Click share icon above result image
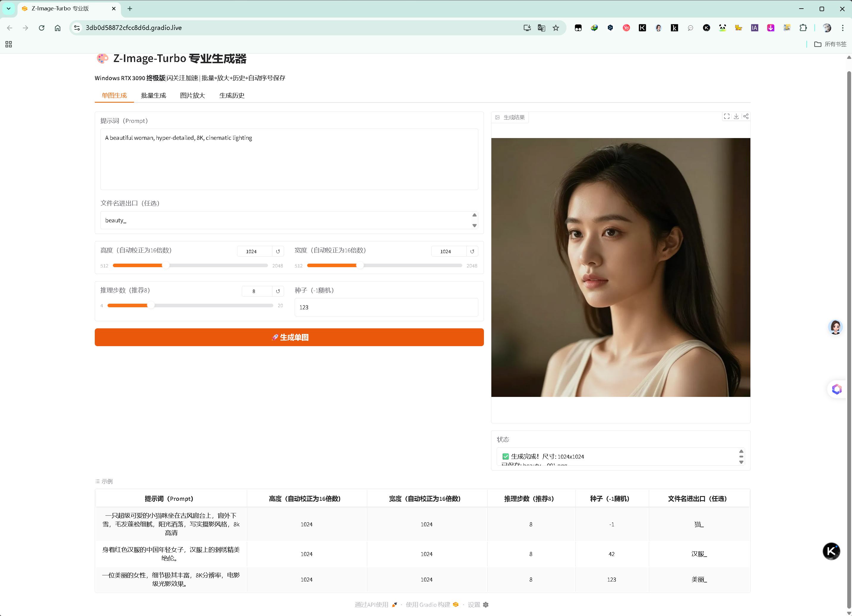The height and width of the screenshot is (616, 852). click(x=746, y=116)
